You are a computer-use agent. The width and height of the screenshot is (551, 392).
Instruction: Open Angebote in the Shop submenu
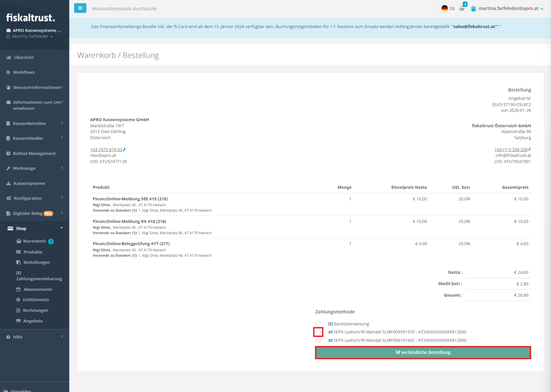pyautogui.click(x=33, y=321)
